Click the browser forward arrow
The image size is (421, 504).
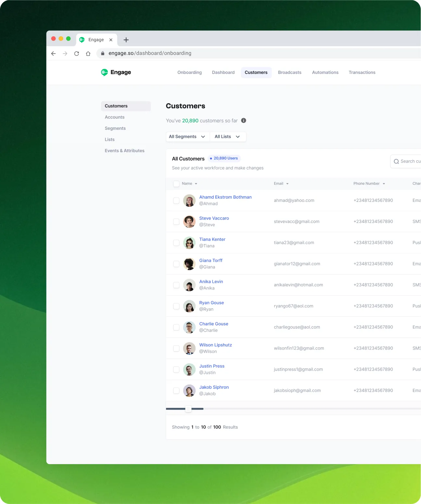(x=65, y=54)
